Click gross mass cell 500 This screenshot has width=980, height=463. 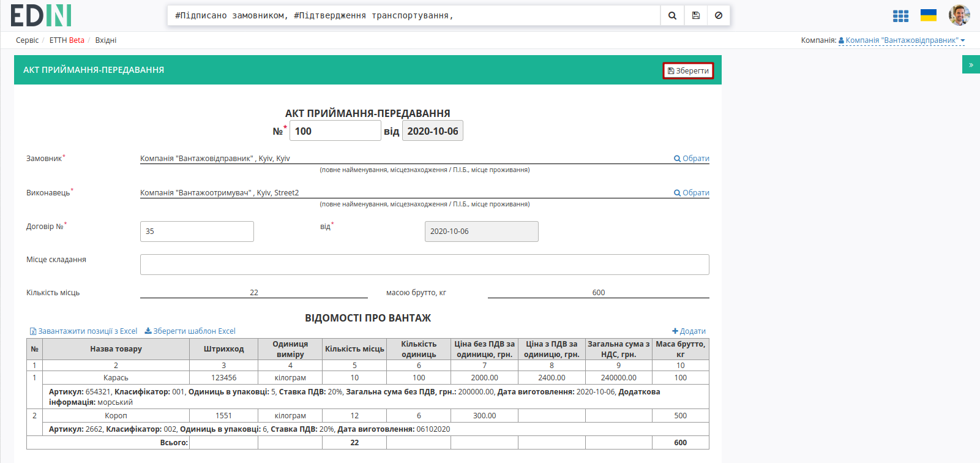pyautogui.click(x=681, y=416)
